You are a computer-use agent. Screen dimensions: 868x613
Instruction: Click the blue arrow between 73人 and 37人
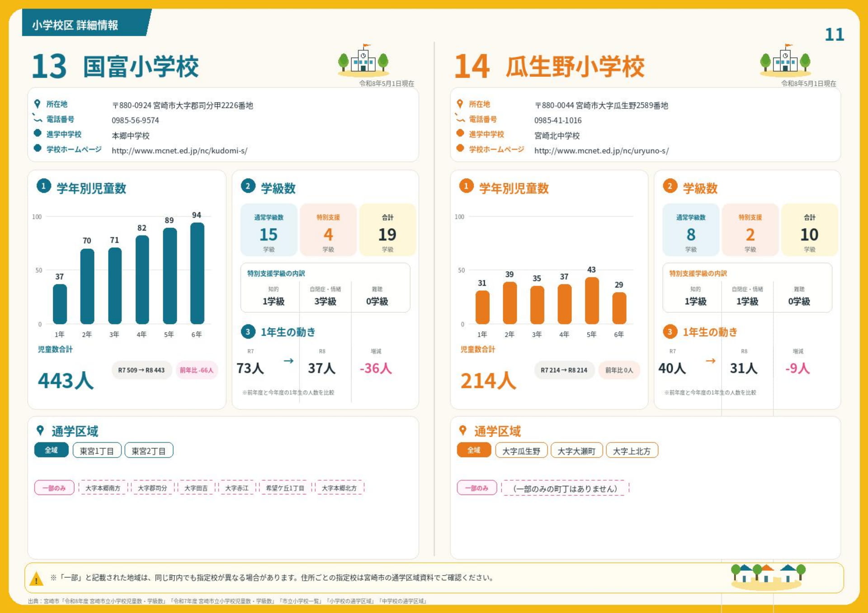288,361
